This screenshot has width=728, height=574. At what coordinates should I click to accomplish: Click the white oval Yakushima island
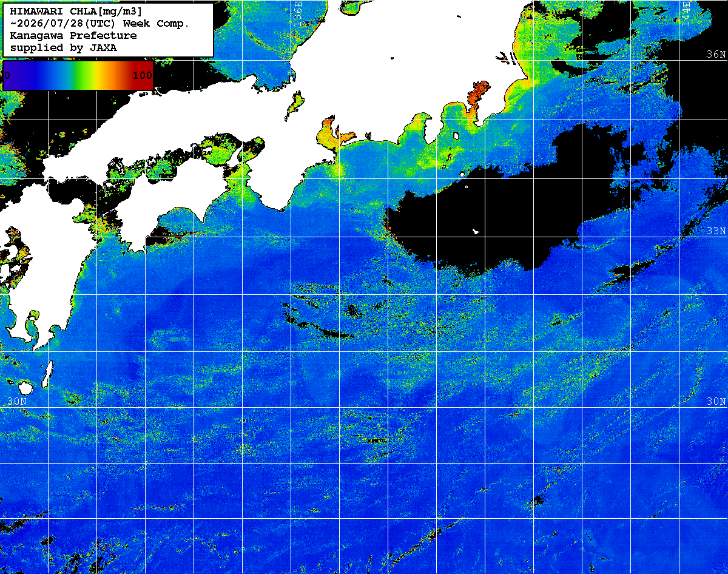[x=25, y=387]
